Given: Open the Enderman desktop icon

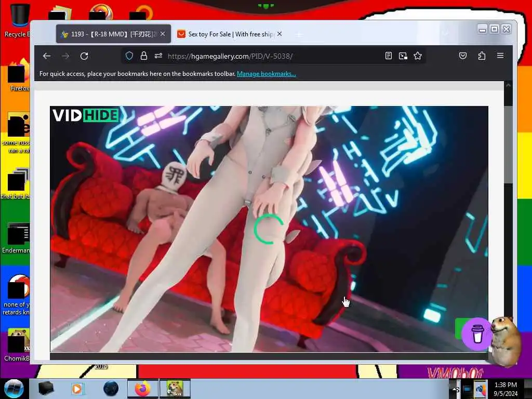Looking at the screenshot, I should click(16, 237).
